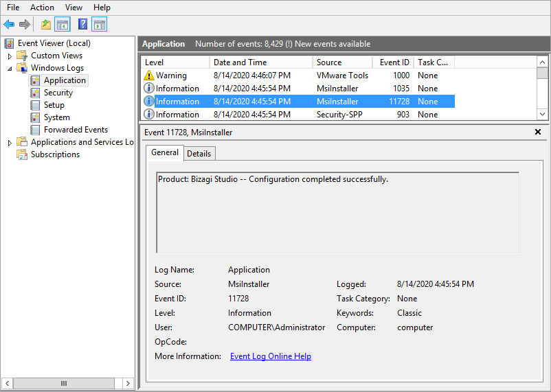Click the event list scroll up arrow
The image size is (551, 392).
tap(543, 62)
